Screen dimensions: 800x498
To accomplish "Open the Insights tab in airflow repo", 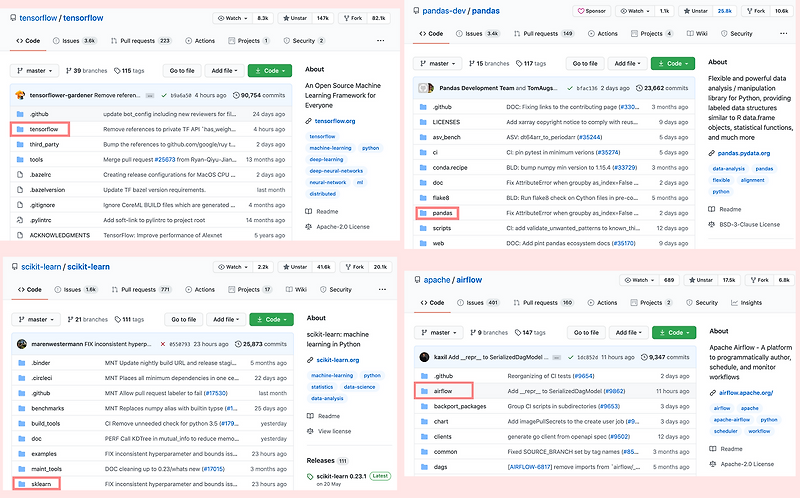I will point(746,303).
